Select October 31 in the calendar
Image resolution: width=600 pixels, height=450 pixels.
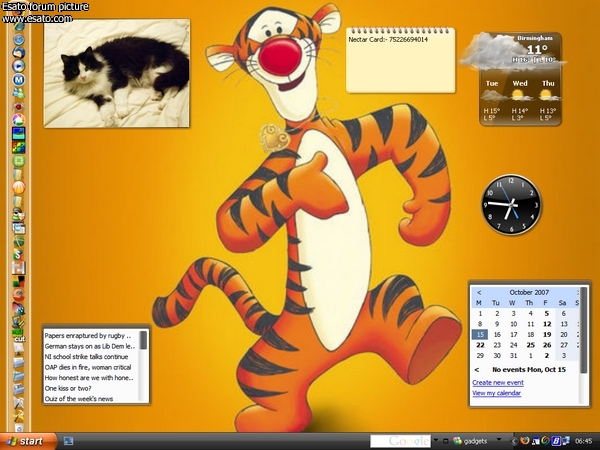514,355
